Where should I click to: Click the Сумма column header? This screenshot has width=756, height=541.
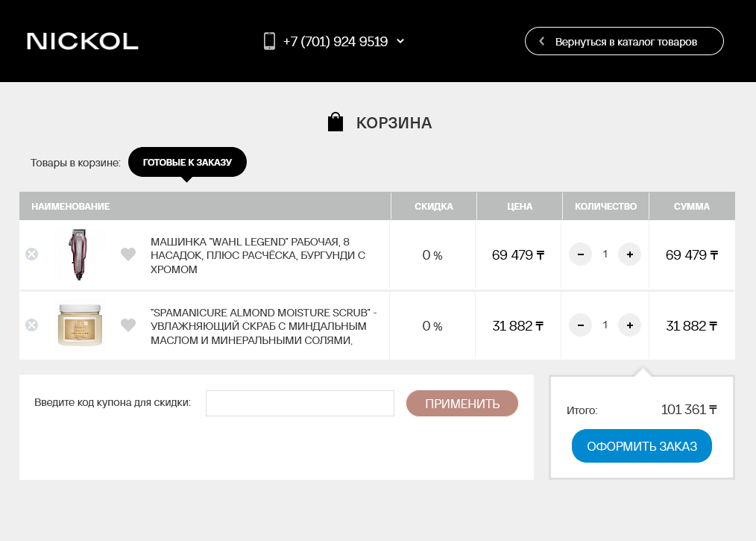691,206
